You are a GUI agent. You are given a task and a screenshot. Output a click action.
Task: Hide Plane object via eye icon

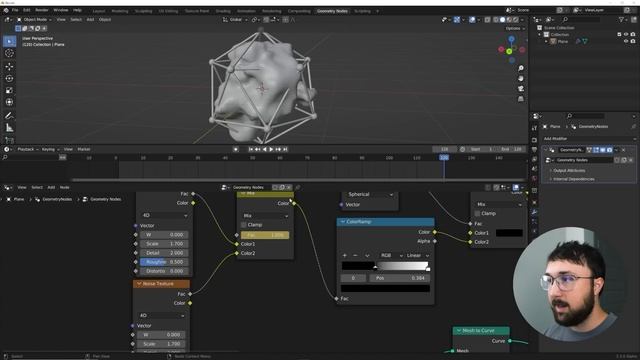(626, 41)
